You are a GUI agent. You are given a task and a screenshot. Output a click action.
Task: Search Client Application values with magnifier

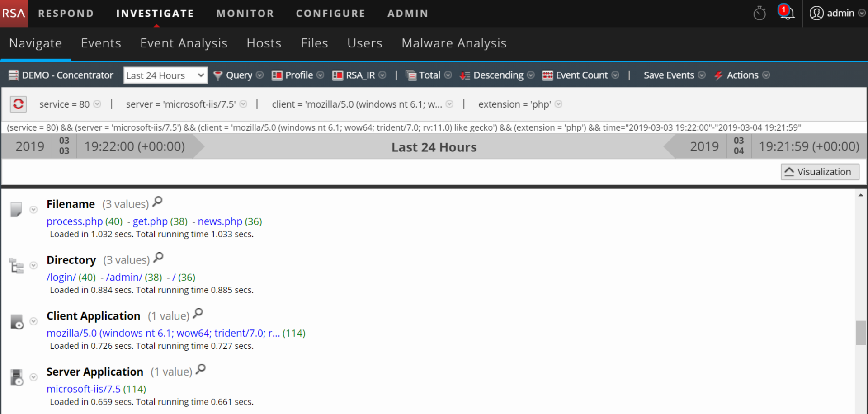(x=198, y=314)
